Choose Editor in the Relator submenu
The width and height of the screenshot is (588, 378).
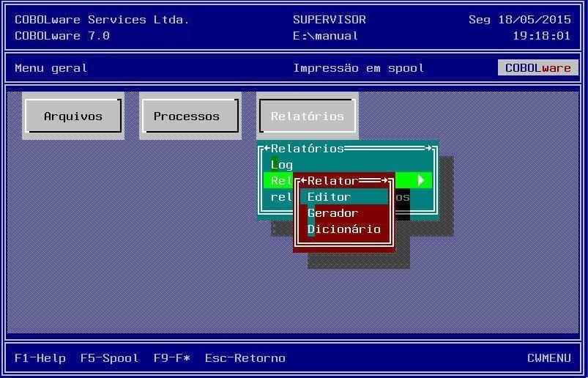344,196
